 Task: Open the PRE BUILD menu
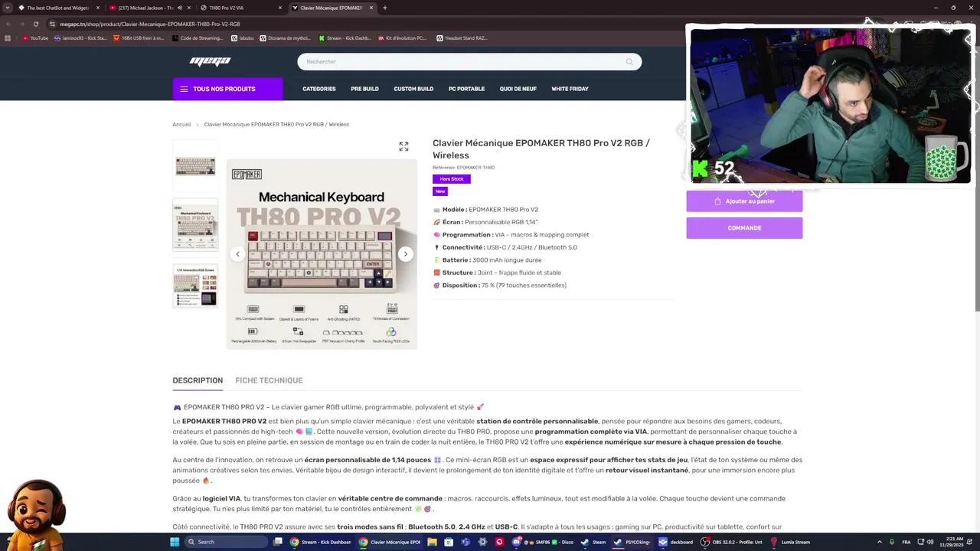coord(364,89)
